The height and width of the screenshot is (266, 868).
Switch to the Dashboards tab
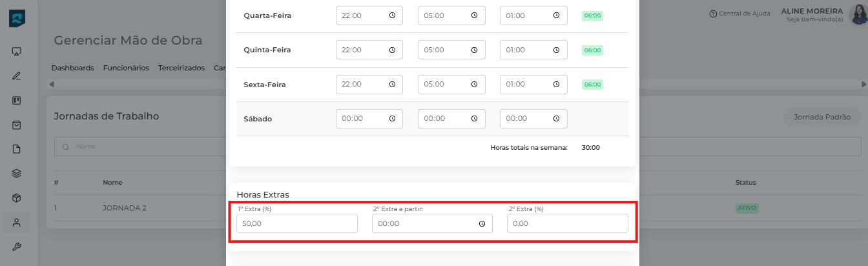tap(72, 68)
